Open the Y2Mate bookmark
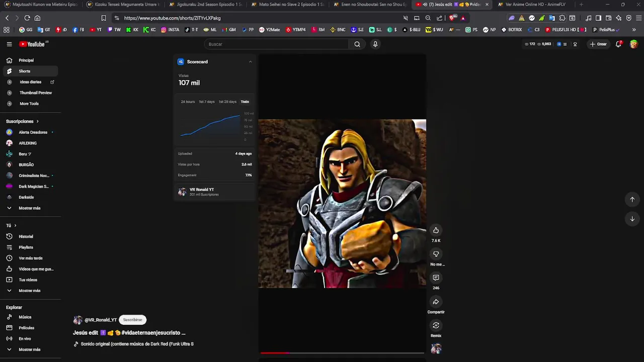The image size is (644, 362). click(270, 30)
